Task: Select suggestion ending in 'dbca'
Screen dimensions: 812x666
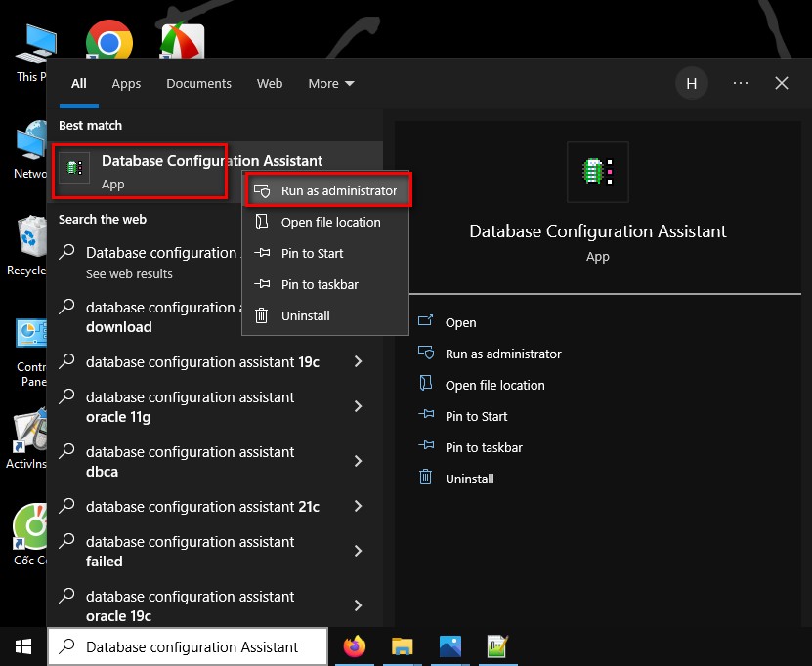Action: click(x=191, y=462)
